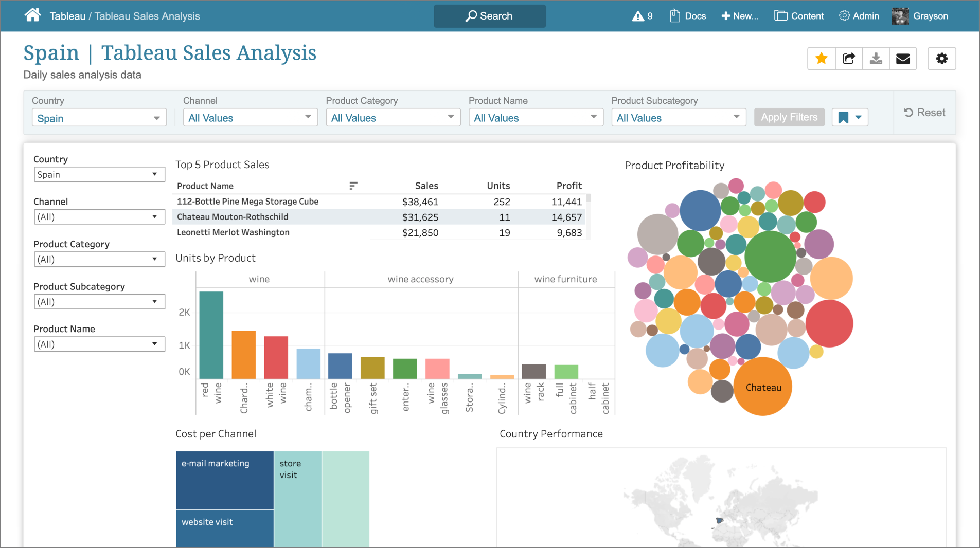Image resolution: width=980 pixels, height=548 pixels.
Task: Expand the top Product Category filter
Action: coord(393,118)
